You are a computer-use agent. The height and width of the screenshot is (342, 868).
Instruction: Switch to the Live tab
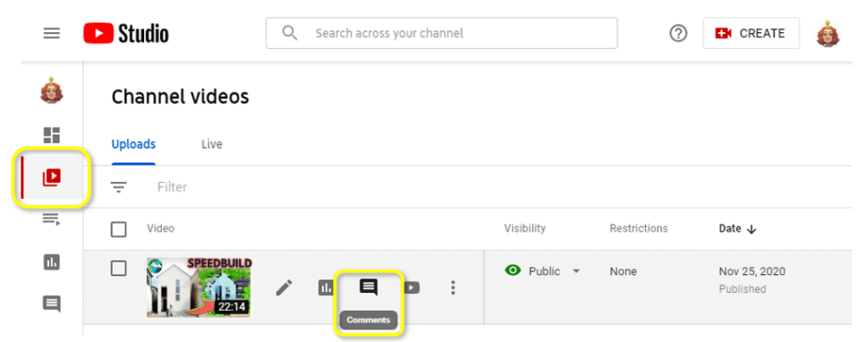point(211,145)
